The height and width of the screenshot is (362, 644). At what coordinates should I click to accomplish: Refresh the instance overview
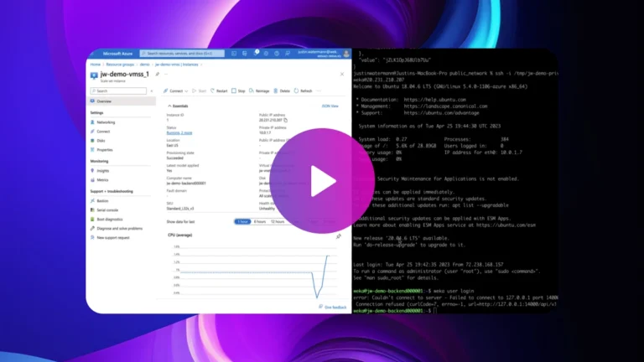[x=297, y=90]
